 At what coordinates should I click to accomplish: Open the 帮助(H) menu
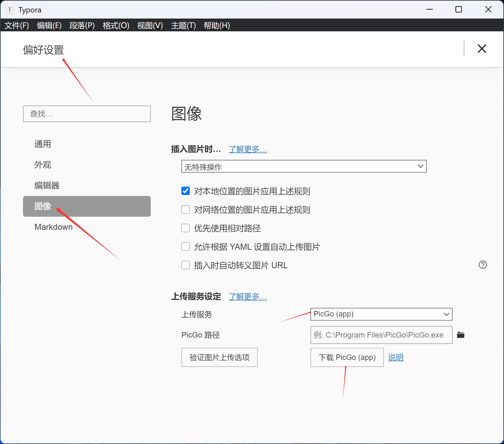tap(217, 25)
